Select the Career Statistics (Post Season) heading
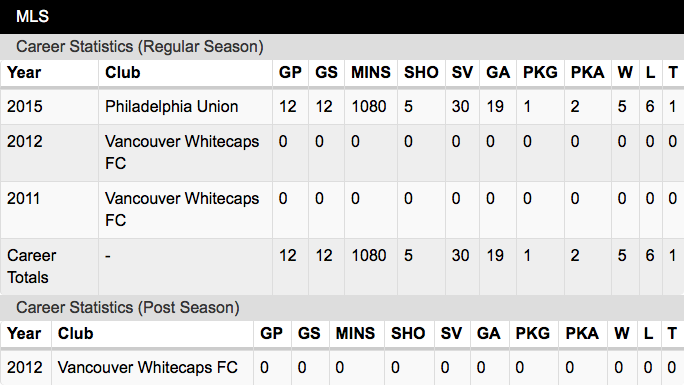Viewport: 685px width, 386px height. click(x=128, y=308)
